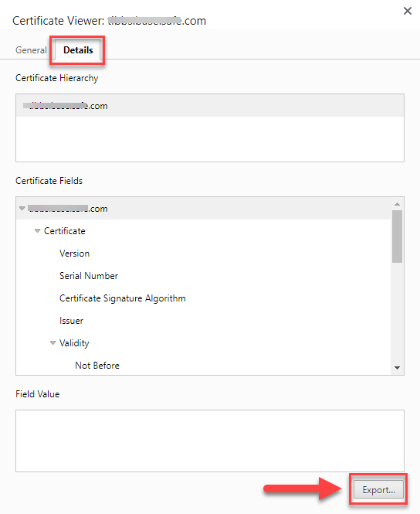Switch to the General tab
The image size is (420, 514).
(x=31, y=50)
